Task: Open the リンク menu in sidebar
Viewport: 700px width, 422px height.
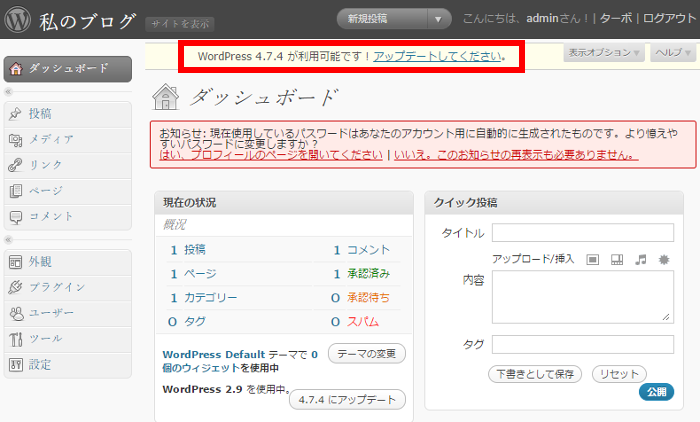Action: pyautogui.click(x=68, y=165)
